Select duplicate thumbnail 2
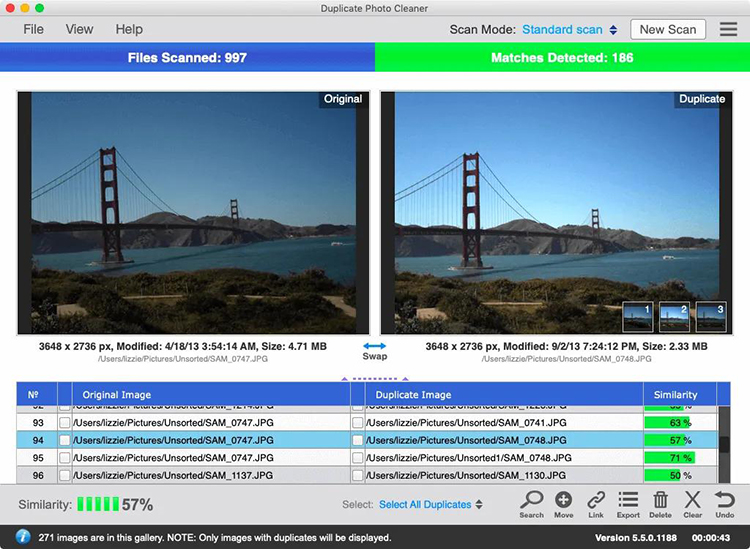750x549 pixels. tap(674, 317)
